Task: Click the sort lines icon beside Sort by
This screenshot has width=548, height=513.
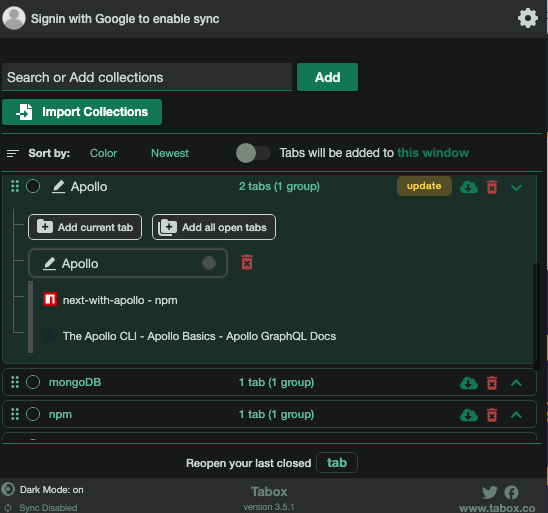Action: [x=13, y=153]
